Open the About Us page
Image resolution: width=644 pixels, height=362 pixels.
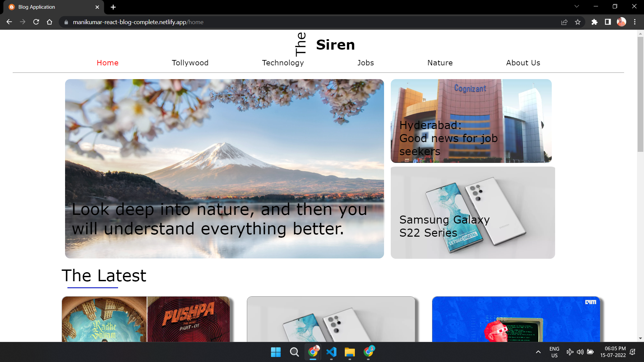[x=523, y=63]
